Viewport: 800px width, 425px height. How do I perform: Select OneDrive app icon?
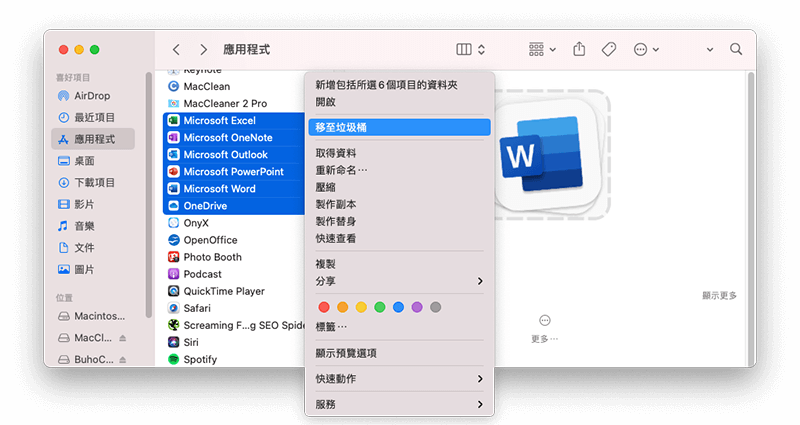click(173, 206)
